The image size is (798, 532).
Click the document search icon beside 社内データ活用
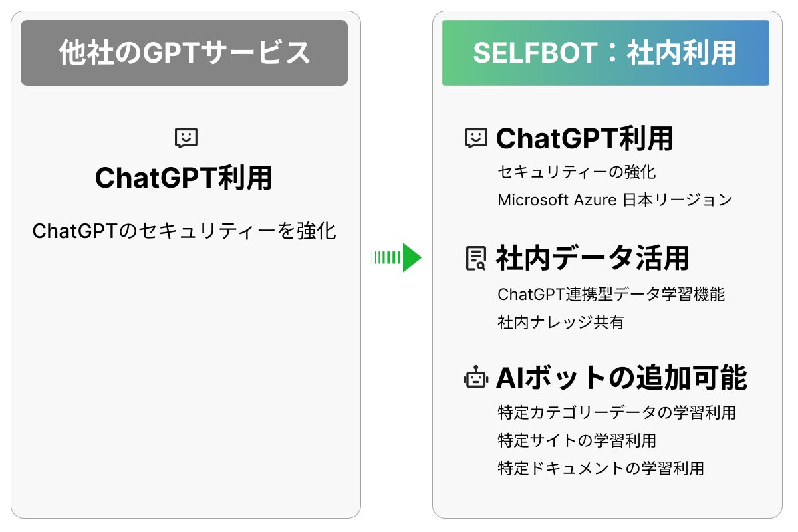click(476, 259)
